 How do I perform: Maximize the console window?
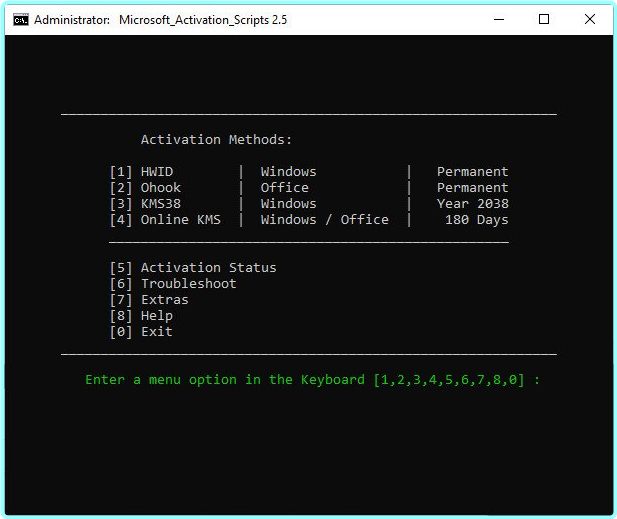[544, 19]
